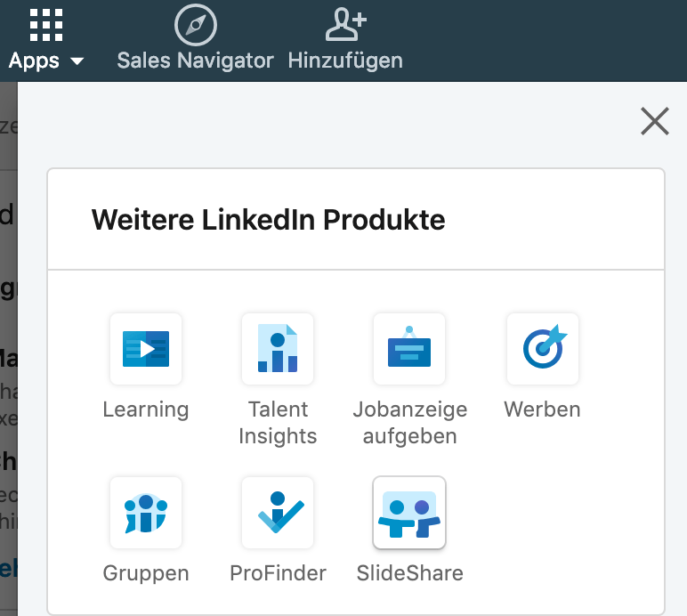
Task: Click the SlideShare text label
Action: click(409, 572)
